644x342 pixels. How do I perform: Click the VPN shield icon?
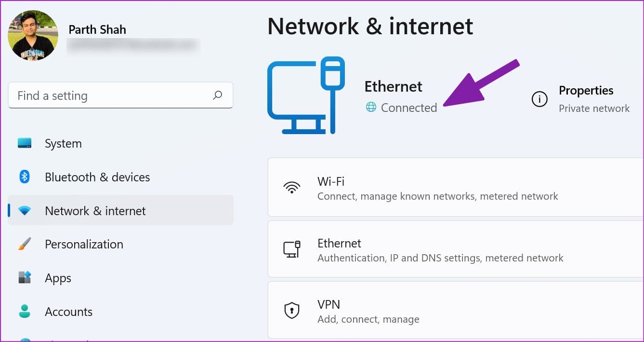(292, 311)
